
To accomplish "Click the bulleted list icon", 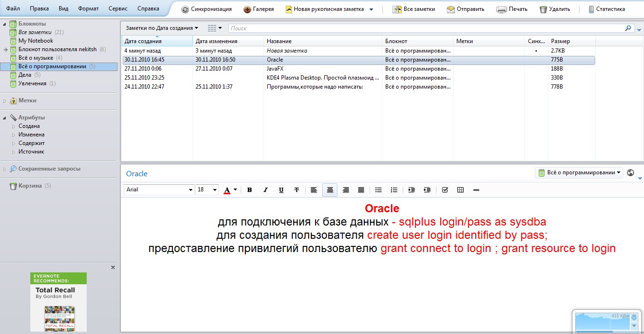I will [x=378, y=190].
